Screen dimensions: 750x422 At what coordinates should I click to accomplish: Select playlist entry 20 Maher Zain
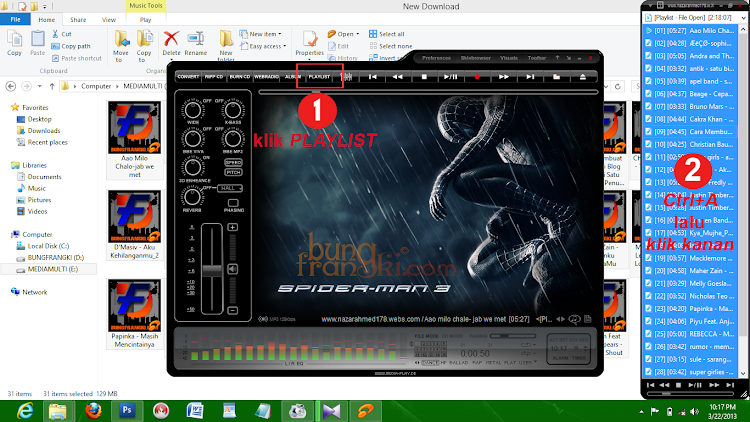pos(691,271)
